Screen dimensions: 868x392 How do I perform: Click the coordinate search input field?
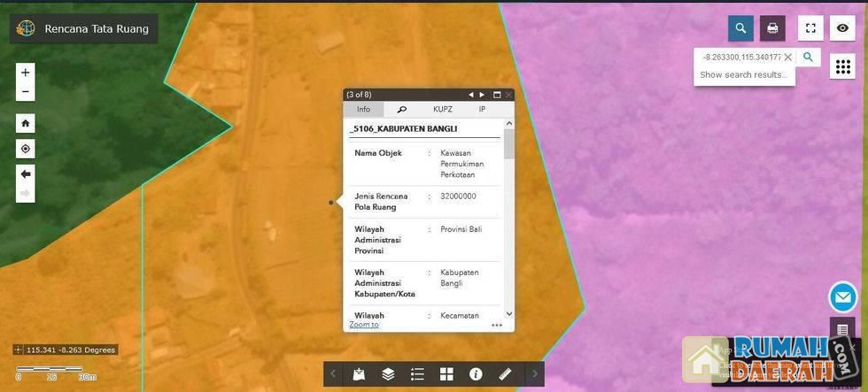740,58
